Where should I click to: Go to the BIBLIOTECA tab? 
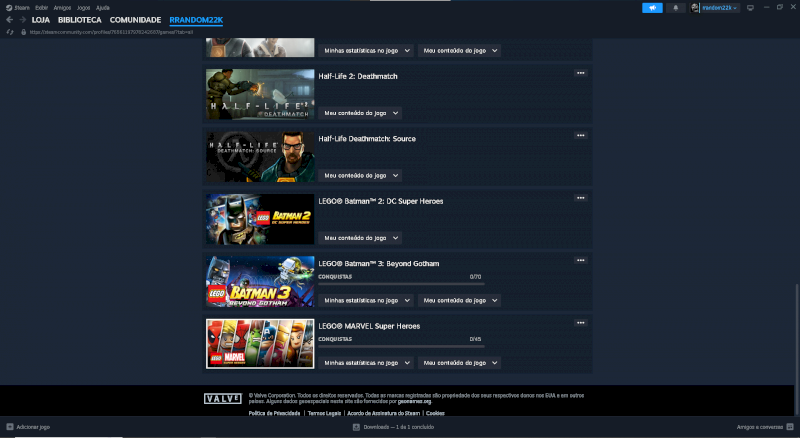[80, 20]
